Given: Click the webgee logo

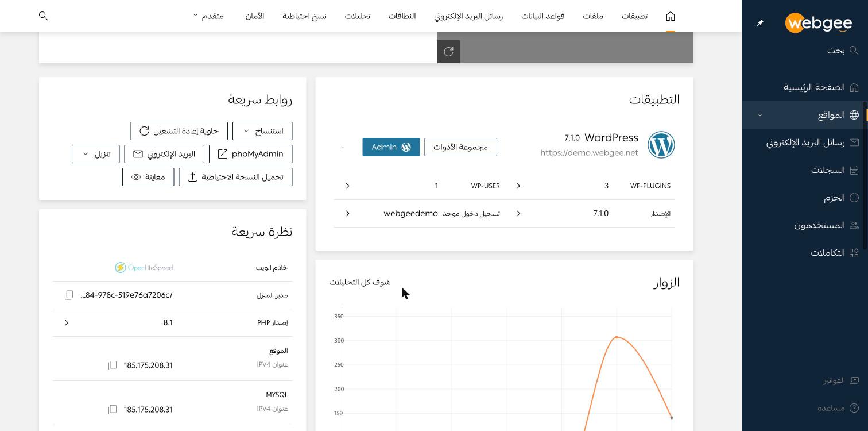Looking at the screenshot, I should (x=819, y=23).
